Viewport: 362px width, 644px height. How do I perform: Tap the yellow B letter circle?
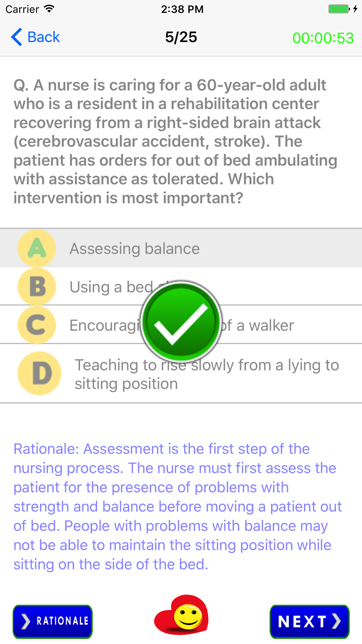coord(37,287)
